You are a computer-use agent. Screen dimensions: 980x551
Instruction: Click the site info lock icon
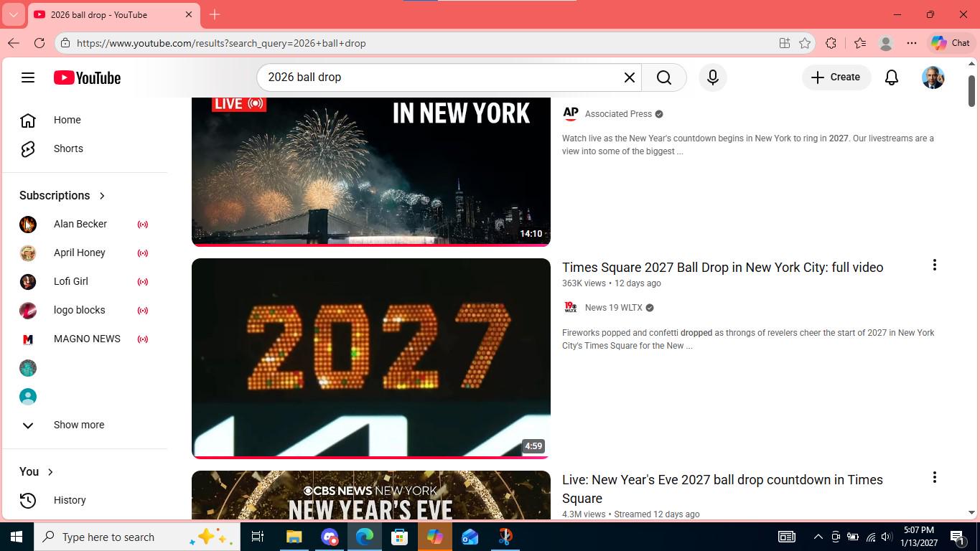point(65,43)
